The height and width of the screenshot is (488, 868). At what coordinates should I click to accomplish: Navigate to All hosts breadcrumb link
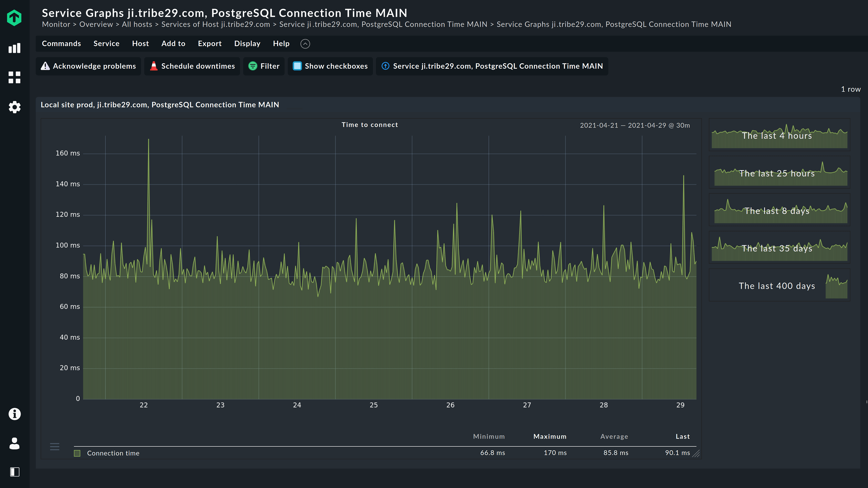click(137, 24)
